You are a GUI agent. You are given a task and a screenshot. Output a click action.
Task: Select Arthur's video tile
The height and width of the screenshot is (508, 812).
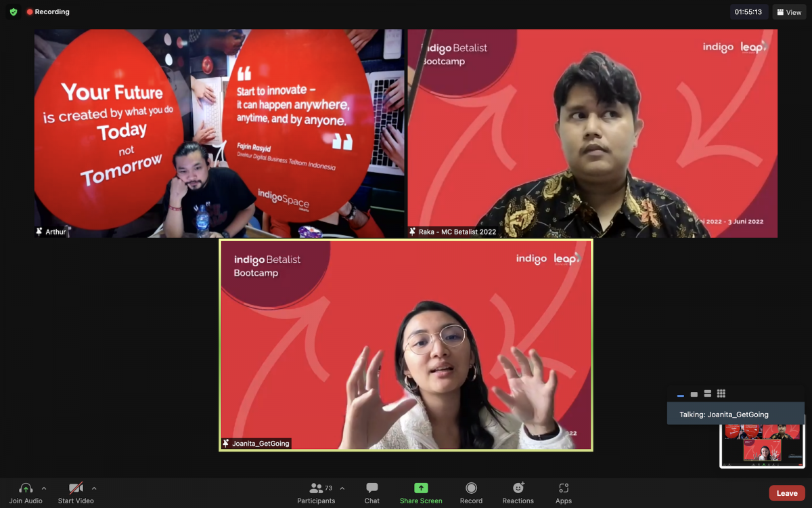click(x=220, y=133)
